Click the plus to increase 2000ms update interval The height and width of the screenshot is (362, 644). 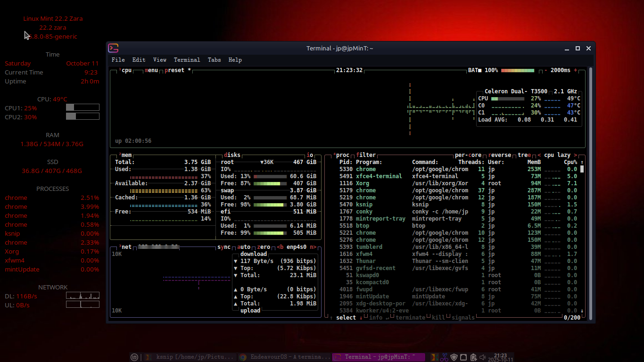tap(575, 70)
